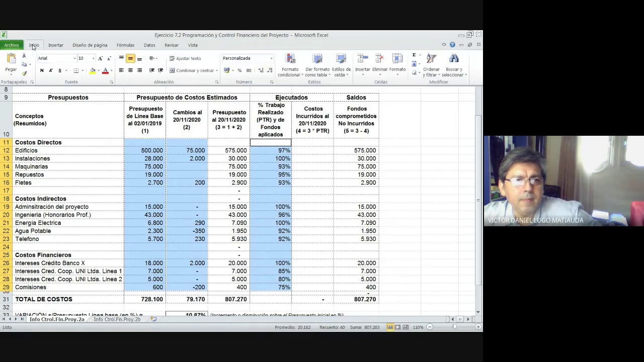Select the TOTAL DE COSTOS cell
The width and height of the screenshot is (644, 362).
click(x=68, y=299)
